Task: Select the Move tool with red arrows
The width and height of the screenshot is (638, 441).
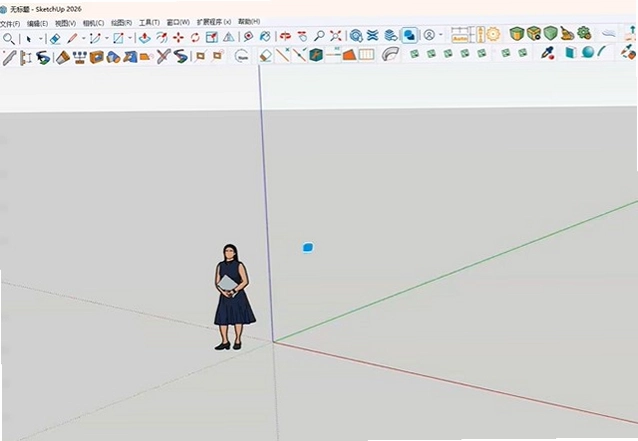Action: click(178, 38)
